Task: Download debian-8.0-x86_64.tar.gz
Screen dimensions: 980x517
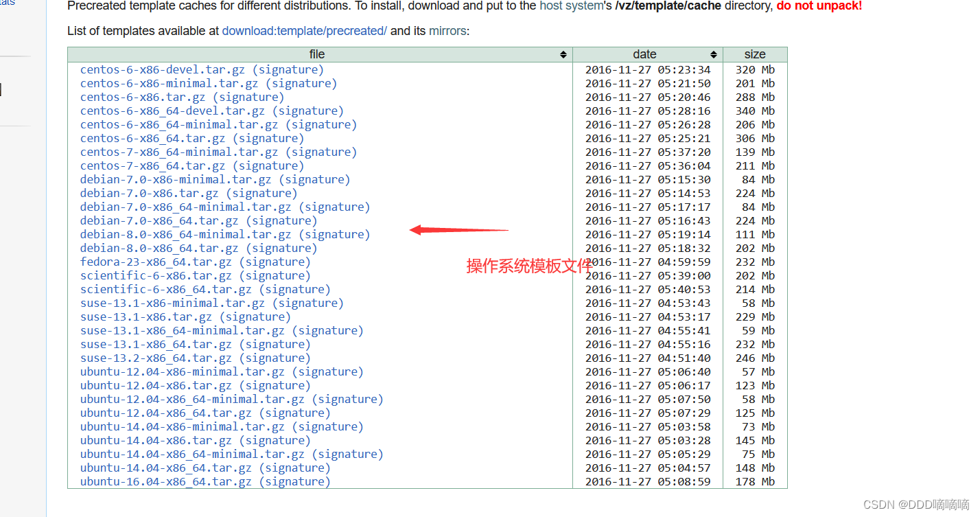Action: [159, 248]
